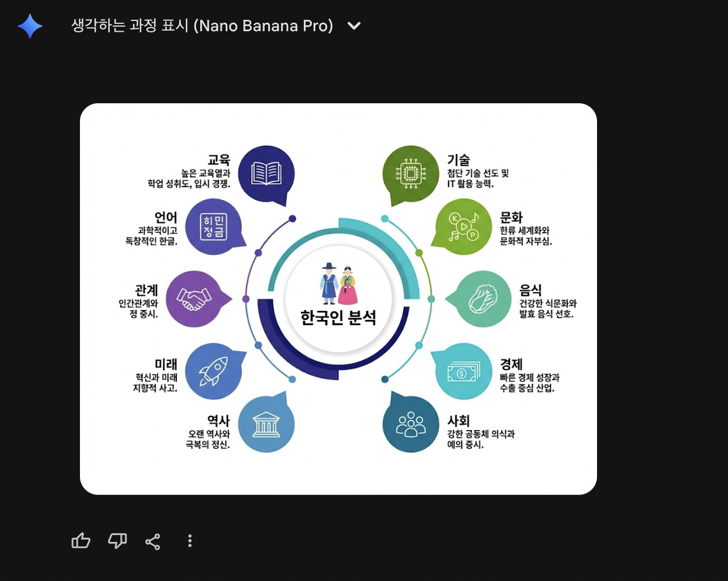This screenshot has width=728, height=581.
Task: Click the 한국인 분석 center circle
Action: coord(338,318)
